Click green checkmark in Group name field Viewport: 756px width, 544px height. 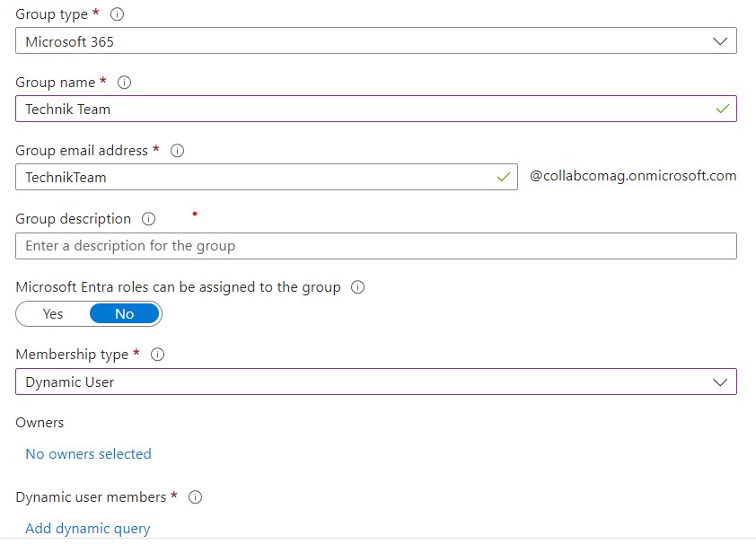tap(723, 109)
